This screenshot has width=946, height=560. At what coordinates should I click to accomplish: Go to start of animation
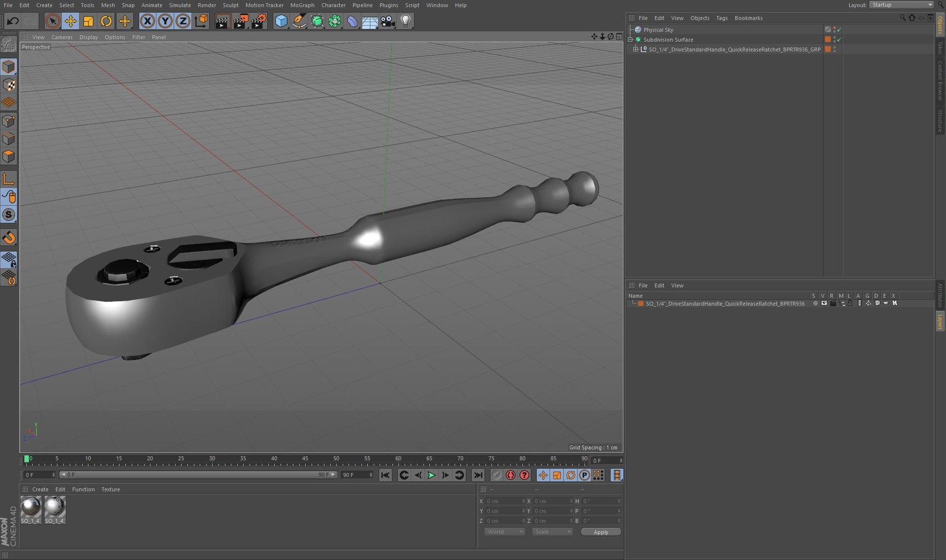tap(385, 475)
